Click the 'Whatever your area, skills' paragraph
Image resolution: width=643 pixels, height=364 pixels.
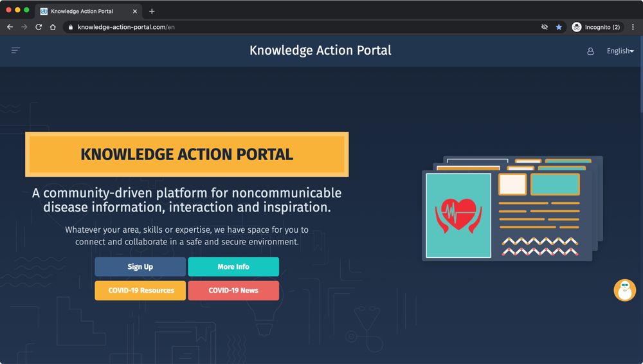point(187,235)
